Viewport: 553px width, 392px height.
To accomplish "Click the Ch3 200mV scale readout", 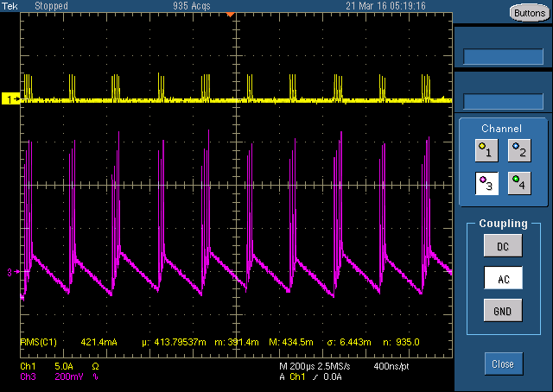I will [52, 376].
